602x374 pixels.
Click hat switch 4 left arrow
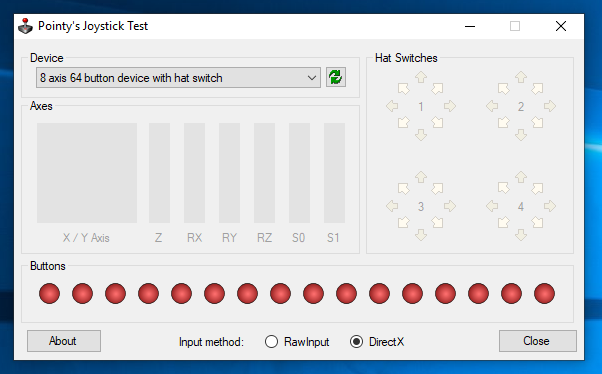(492, 206)
